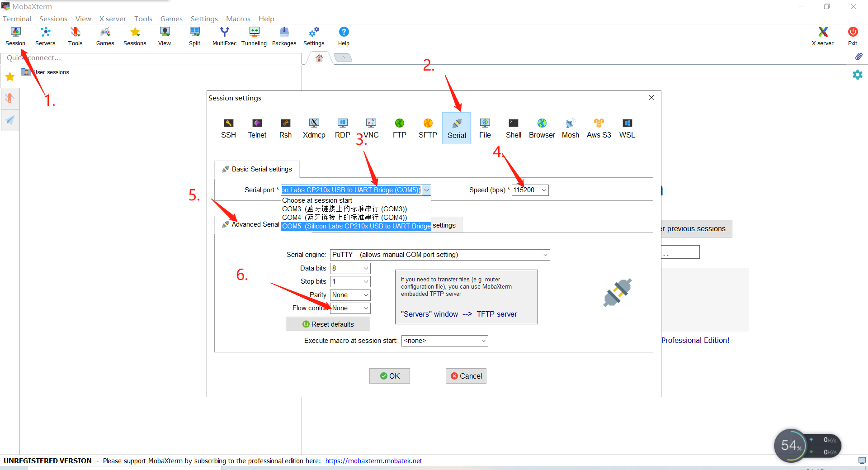Open the Sessions menu
Screen dimensions: 868x470
53,19
